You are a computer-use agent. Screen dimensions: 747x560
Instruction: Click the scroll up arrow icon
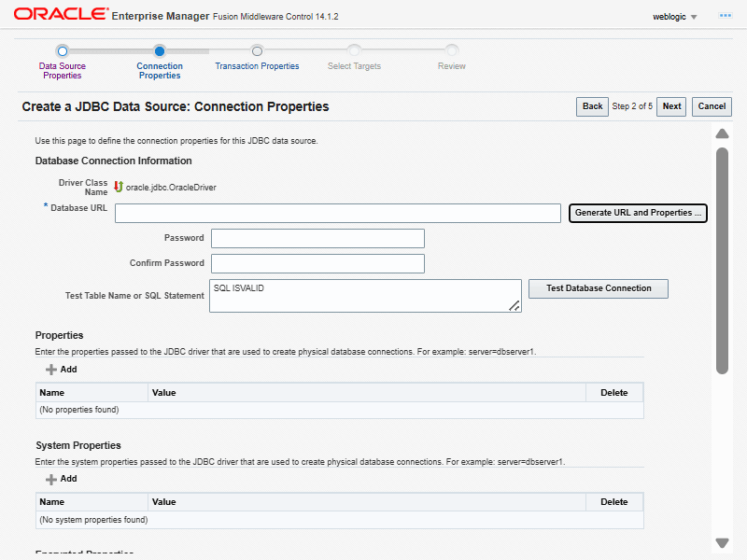click(x=722, y=133)
